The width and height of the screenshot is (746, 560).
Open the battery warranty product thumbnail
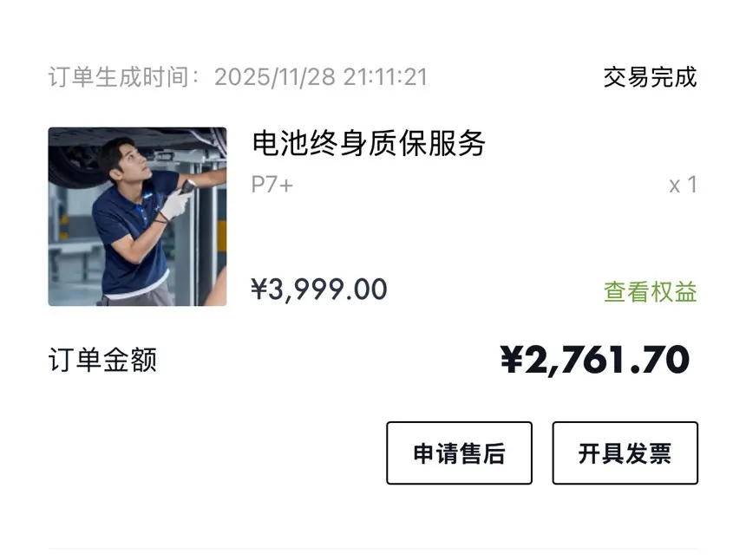(137, 217)
